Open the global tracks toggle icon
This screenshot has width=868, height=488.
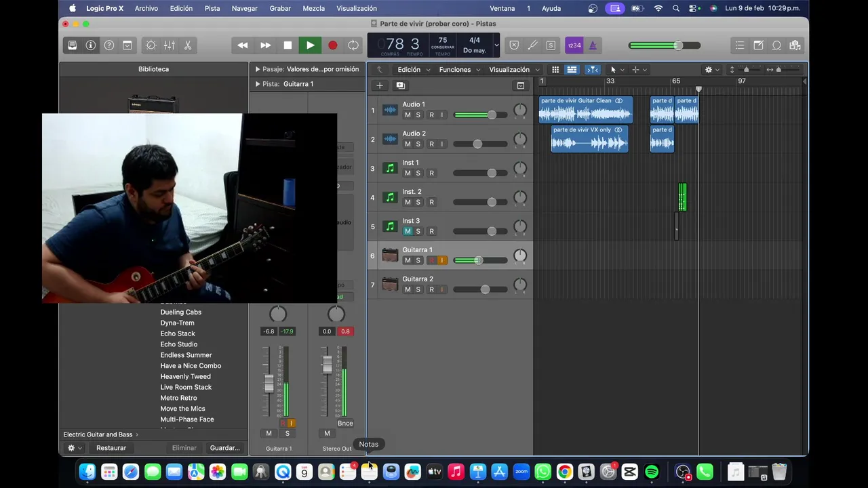tap(521, 85)
